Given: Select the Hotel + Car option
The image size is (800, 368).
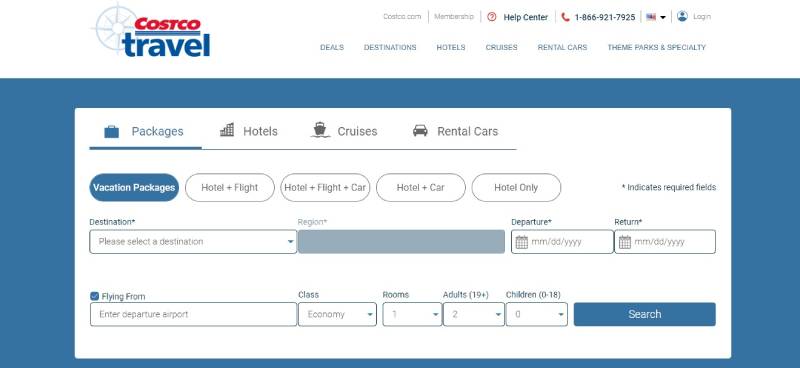Looking at the screenshot, I should click(x=421, y=188).
